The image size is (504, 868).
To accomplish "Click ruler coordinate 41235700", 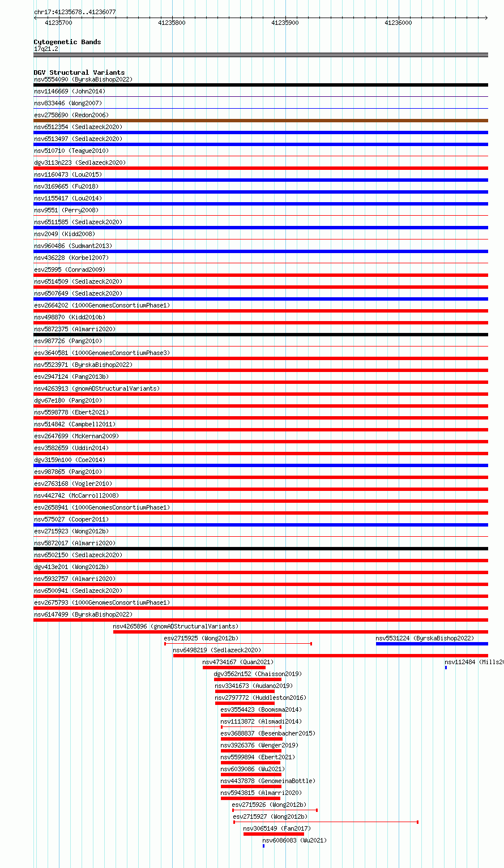I will point(58,23).
